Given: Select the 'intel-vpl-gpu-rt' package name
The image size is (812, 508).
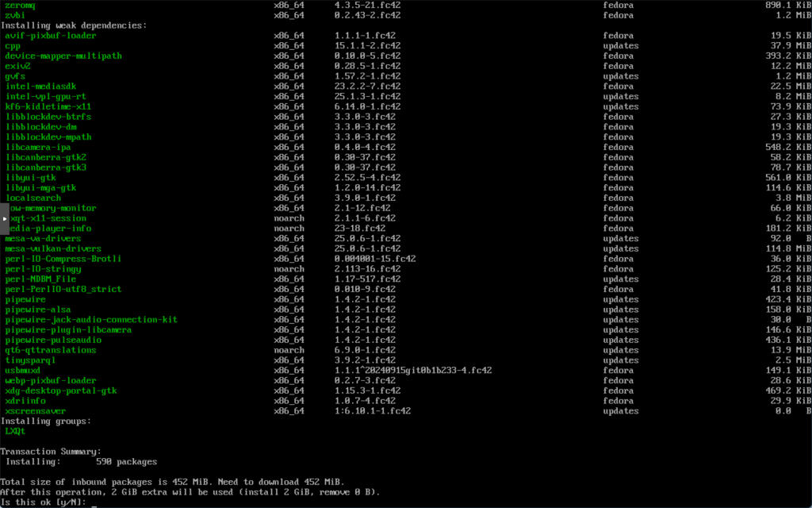Looking at the screenshot, I should (x=45, y=96).
